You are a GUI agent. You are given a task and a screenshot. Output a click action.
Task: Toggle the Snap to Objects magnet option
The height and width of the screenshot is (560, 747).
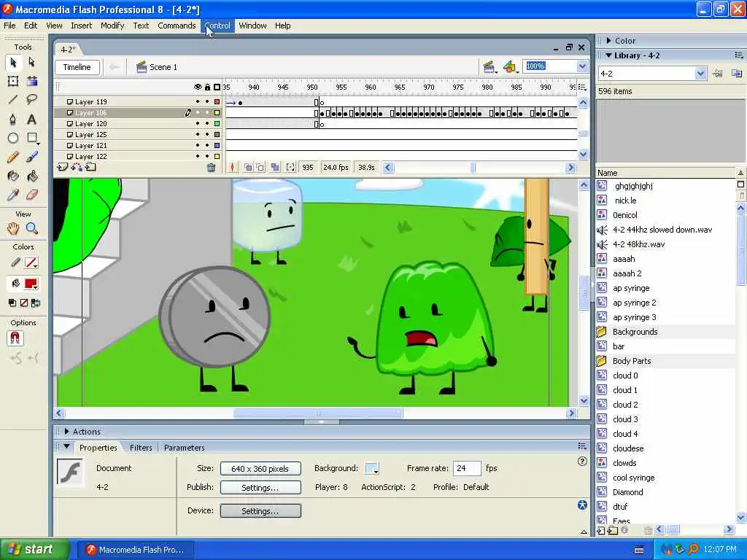point(15,338)
